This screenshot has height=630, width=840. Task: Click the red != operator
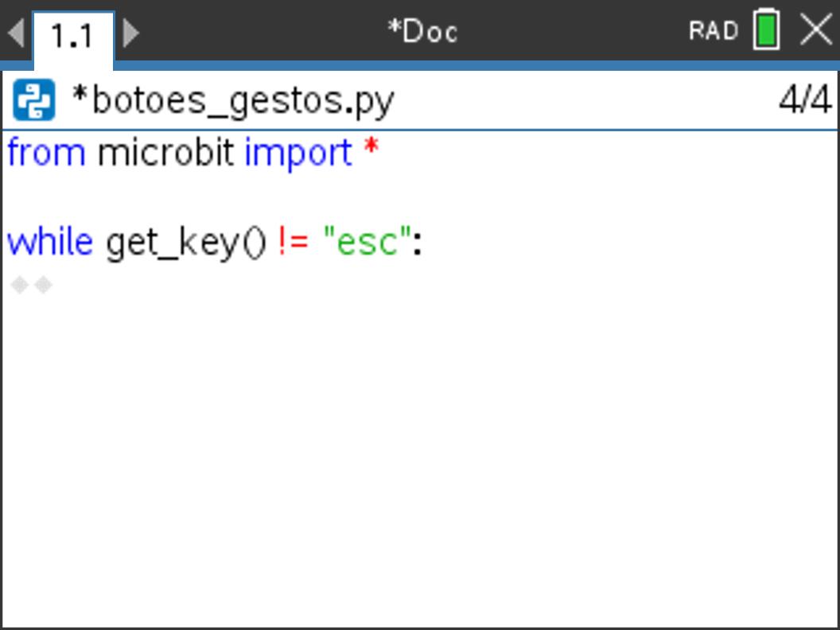click(293, 242)
